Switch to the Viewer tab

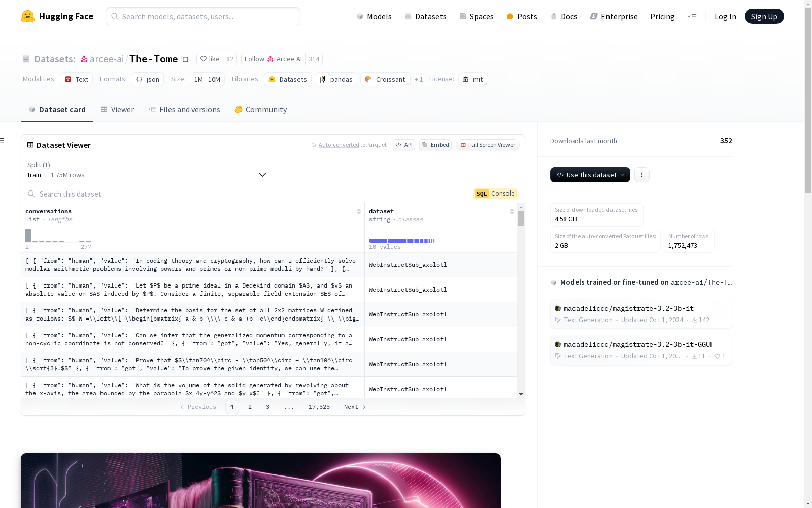tap(117, 110)
